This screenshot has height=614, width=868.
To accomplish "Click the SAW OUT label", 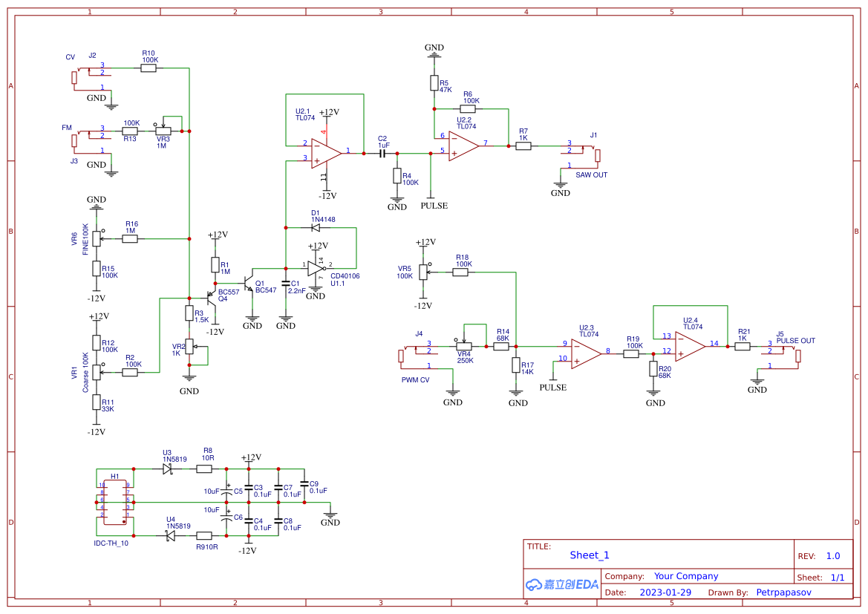I will (x=591, y=175).
